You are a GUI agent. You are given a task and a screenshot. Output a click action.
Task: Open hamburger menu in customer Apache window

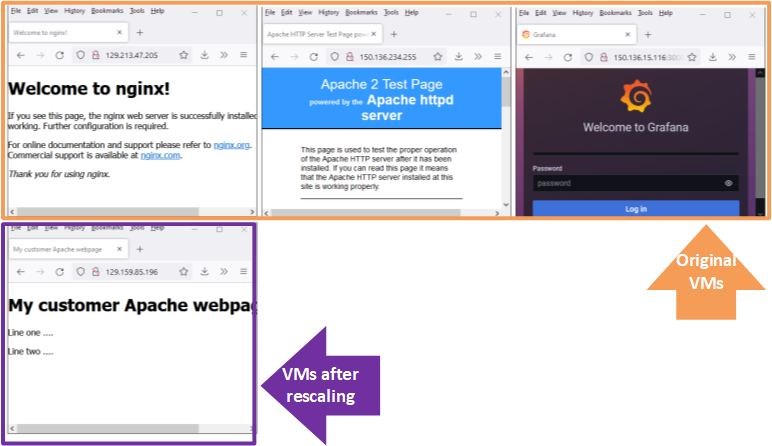pos(243,272)
